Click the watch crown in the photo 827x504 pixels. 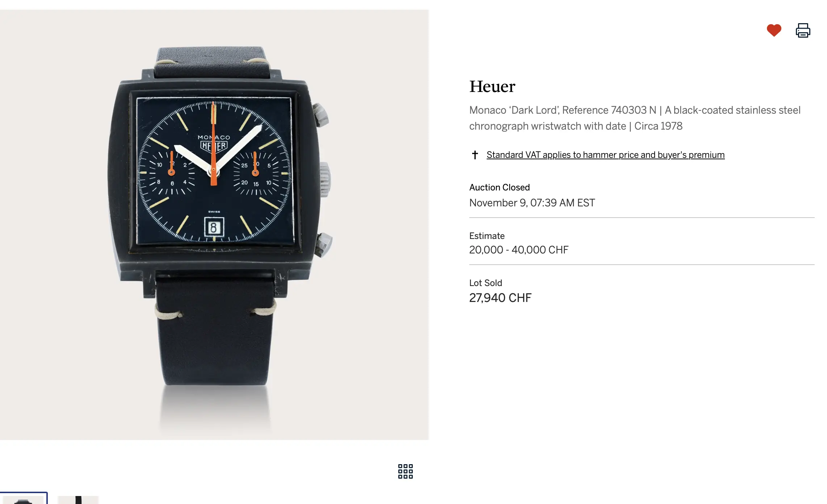pyautogui.click(x=325, y=180)
